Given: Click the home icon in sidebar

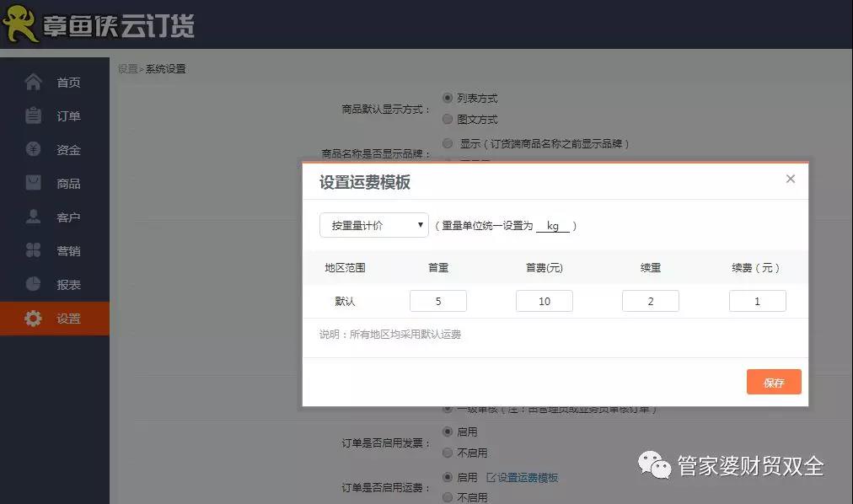Looking at the screenshot, I should [x=33, y=82].
